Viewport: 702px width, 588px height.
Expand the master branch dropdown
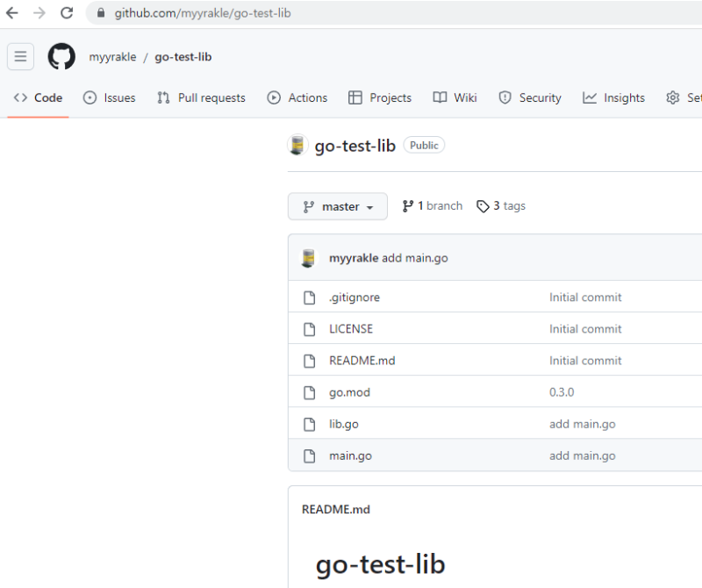point(338,207)
